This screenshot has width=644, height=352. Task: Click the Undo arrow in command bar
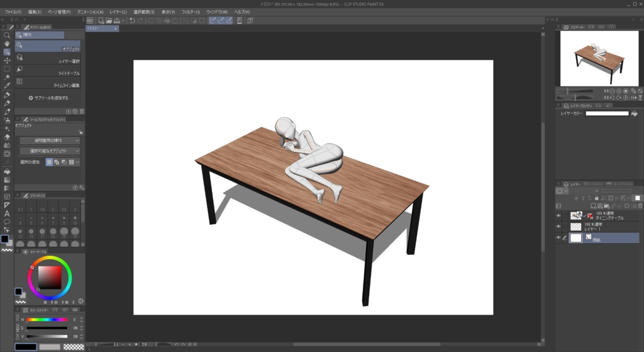click(x=132, y=20)
